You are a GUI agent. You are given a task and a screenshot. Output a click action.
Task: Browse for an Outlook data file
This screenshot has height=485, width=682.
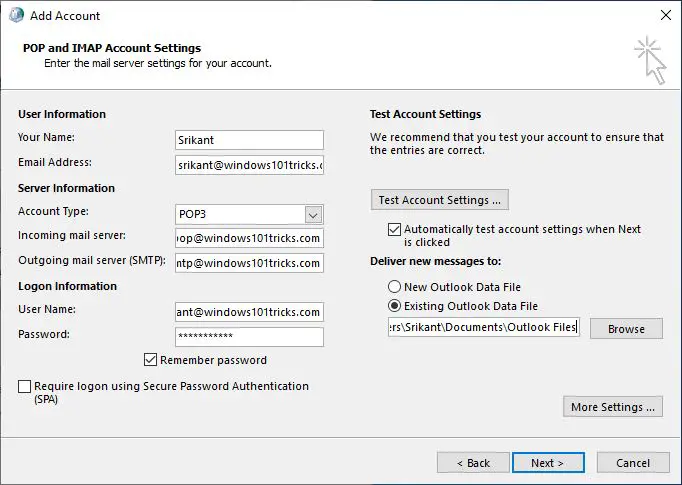click(x=626, y=329)
